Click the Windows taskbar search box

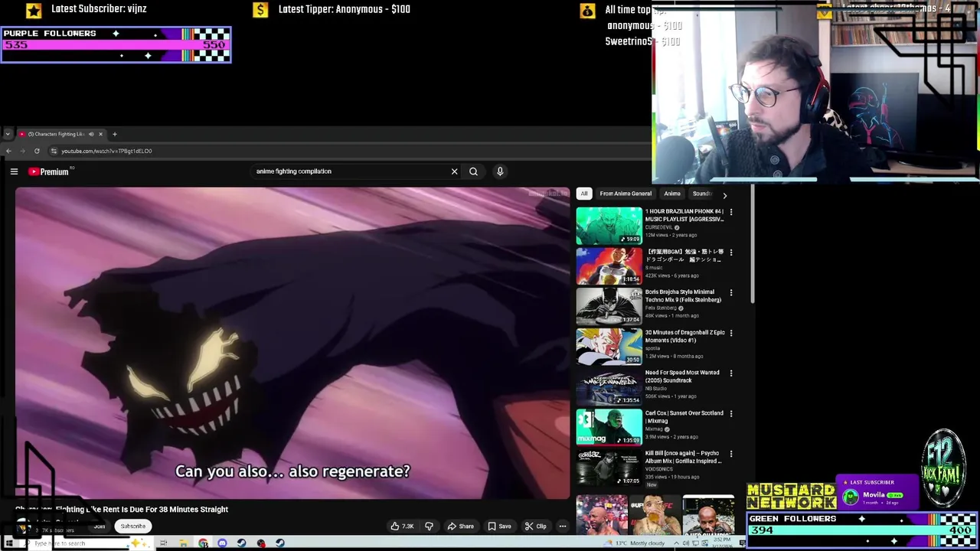(84, 543)
